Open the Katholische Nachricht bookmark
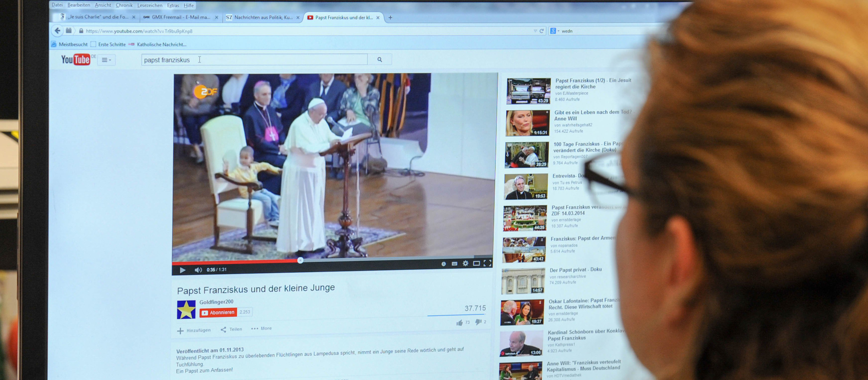The image size is (868, 380). tap(158, 44)
